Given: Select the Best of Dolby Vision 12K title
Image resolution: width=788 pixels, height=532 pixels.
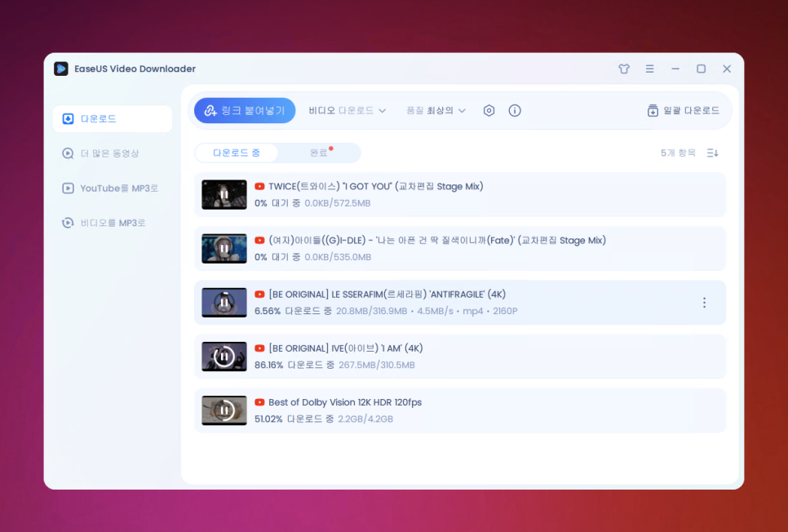Looking at the screenshot, I should pyautogui.click(x=345, y=402).
